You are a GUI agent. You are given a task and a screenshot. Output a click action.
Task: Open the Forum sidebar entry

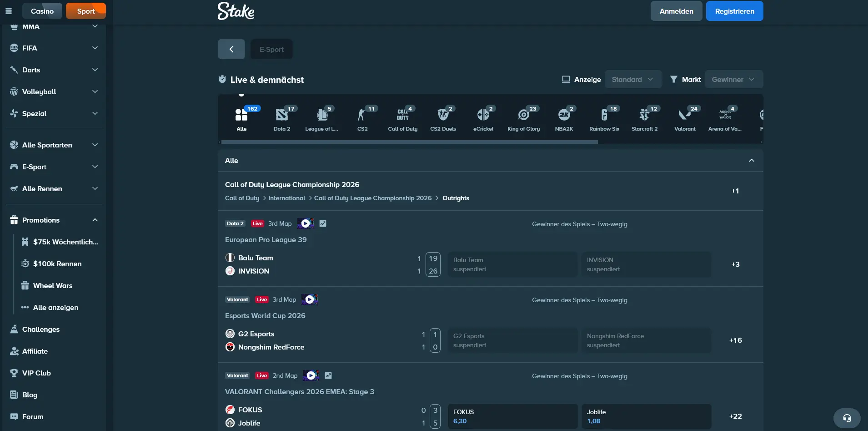tap(54, 416)
